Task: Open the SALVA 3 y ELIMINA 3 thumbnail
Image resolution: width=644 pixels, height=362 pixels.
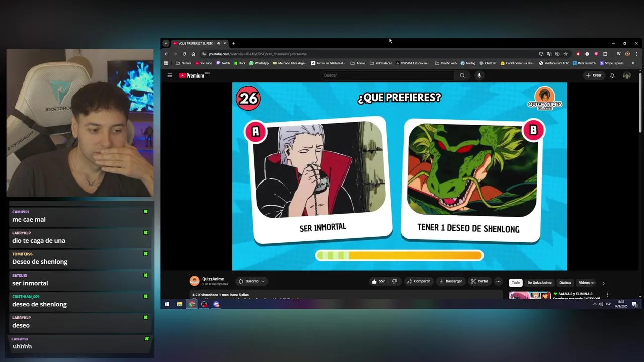Action: tap(529, 295)
